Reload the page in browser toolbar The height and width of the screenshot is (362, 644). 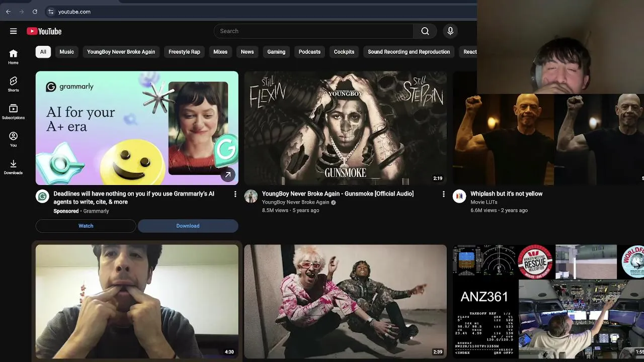[x=35, y=12]
